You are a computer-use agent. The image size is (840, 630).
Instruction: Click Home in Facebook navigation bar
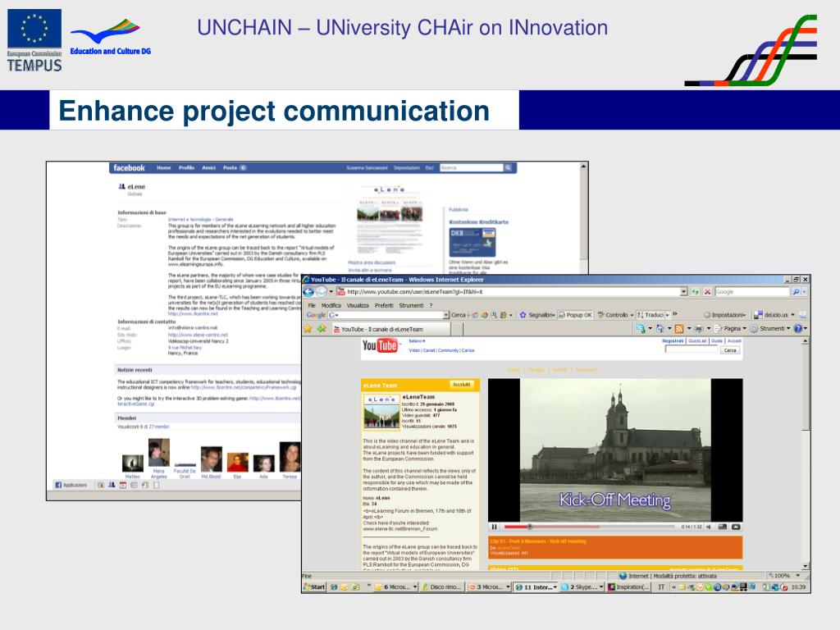[163, 167]
